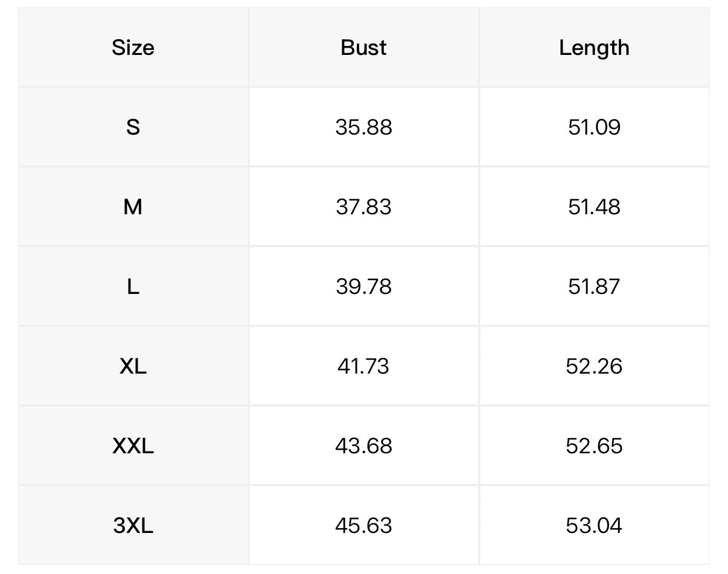This screenshot has height=574, width=728.
Task: Click length value 51.87
Action: coord(594,287)
